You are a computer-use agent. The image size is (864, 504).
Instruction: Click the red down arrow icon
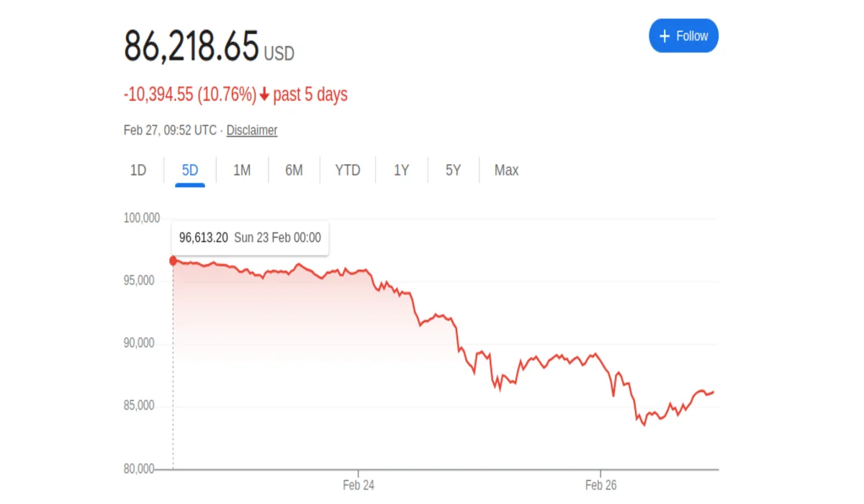pos(264,94)
